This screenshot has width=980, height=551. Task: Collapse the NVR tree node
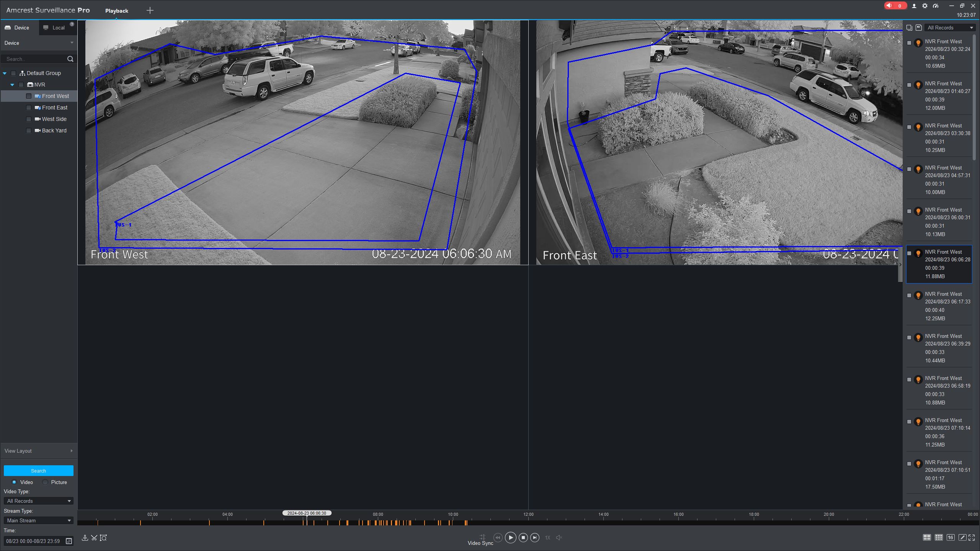click(12, 85)
